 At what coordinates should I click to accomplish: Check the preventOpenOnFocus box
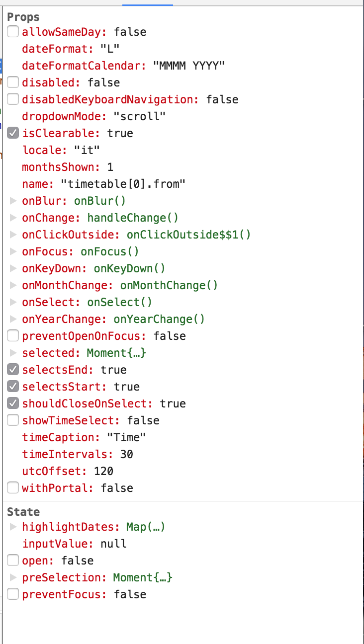pyautogui.click(x=12, y=335)
